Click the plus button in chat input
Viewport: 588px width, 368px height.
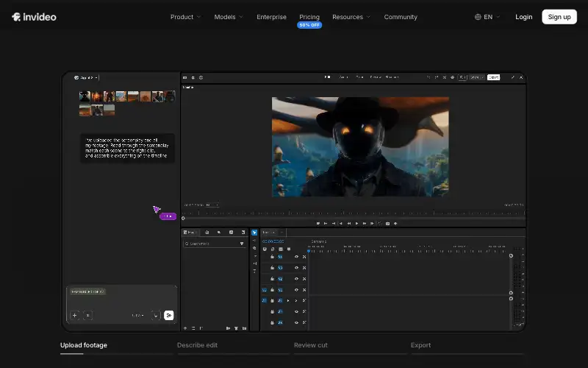[x=75, y=316]
